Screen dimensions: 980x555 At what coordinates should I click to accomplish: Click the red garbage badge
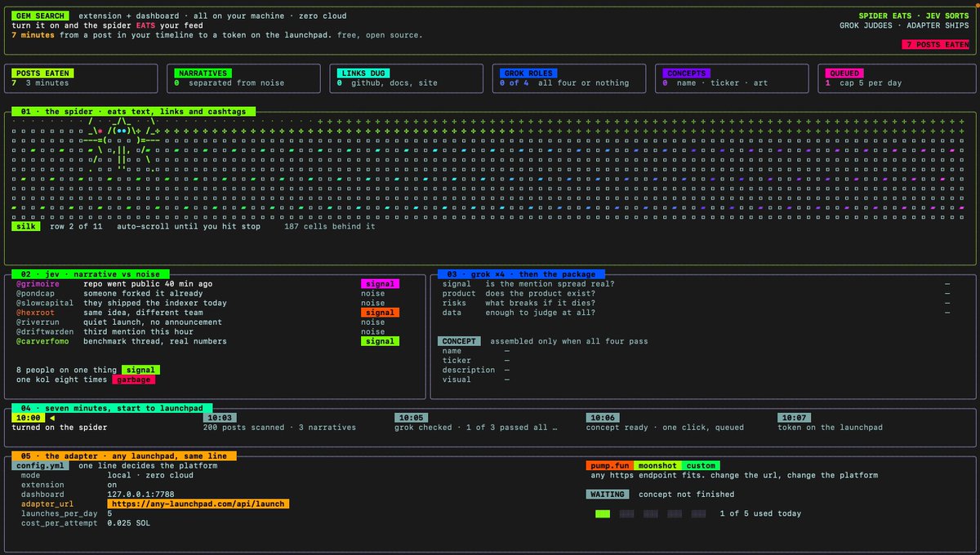tap(133, 380)
